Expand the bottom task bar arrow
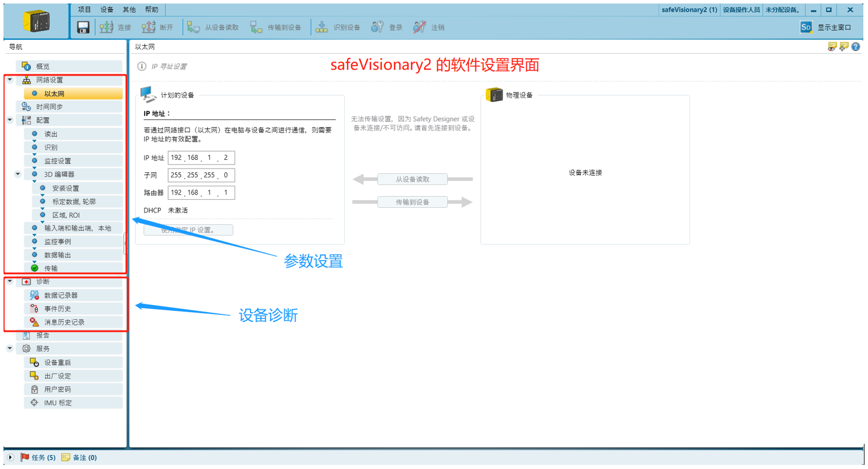868x469 pixels. coord(11,457)
